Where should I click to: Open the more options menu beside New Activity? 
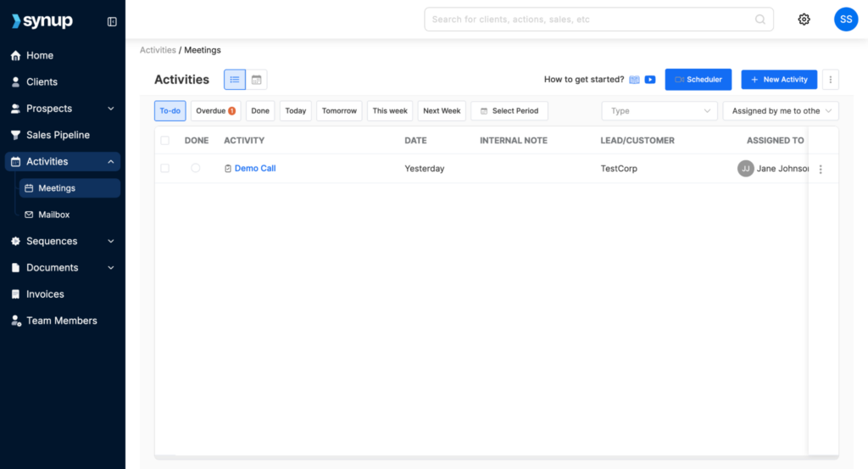coord(831,80)
